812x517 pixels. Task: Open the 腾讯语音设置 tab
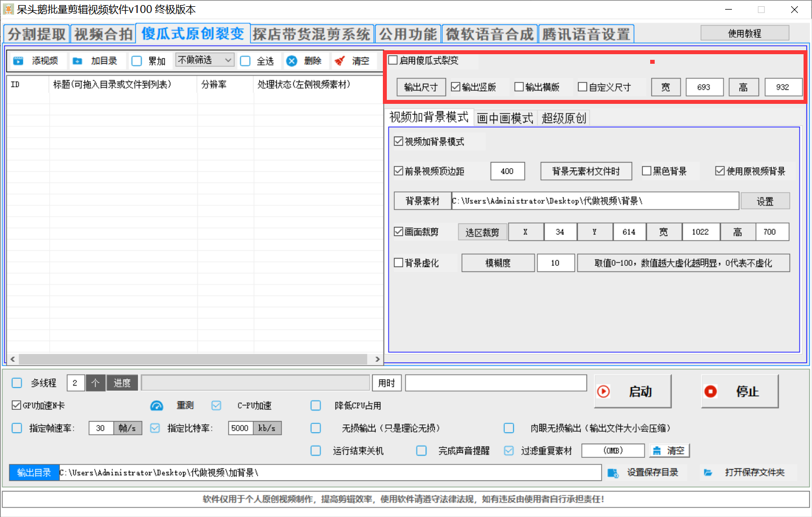586,34
